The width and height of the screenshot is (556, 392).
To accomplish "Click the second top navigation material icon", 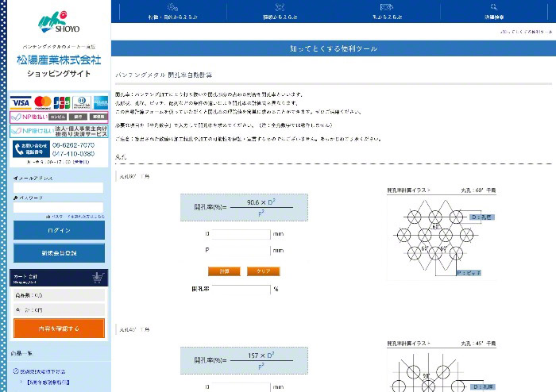I will (280, 7).
